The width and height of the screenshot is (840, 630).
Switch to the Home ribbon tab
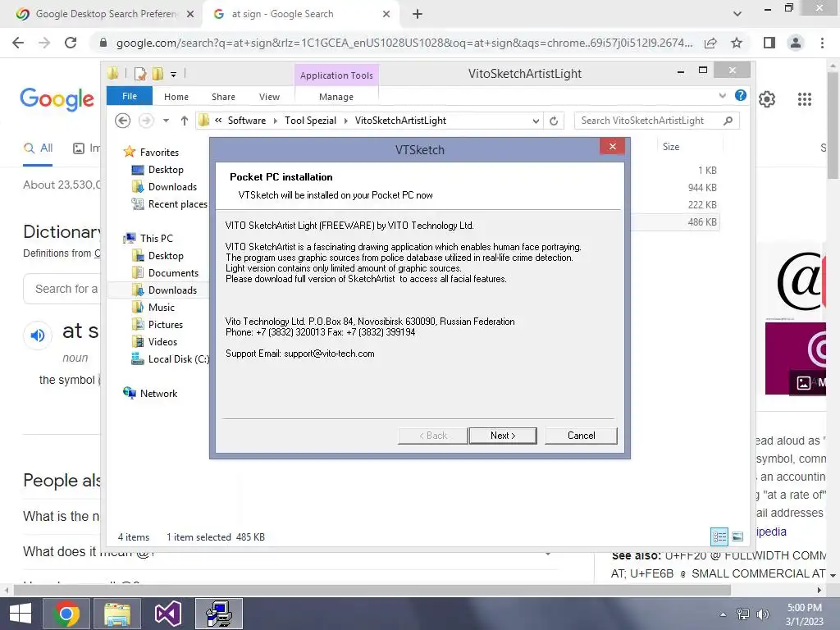point(176,97)
